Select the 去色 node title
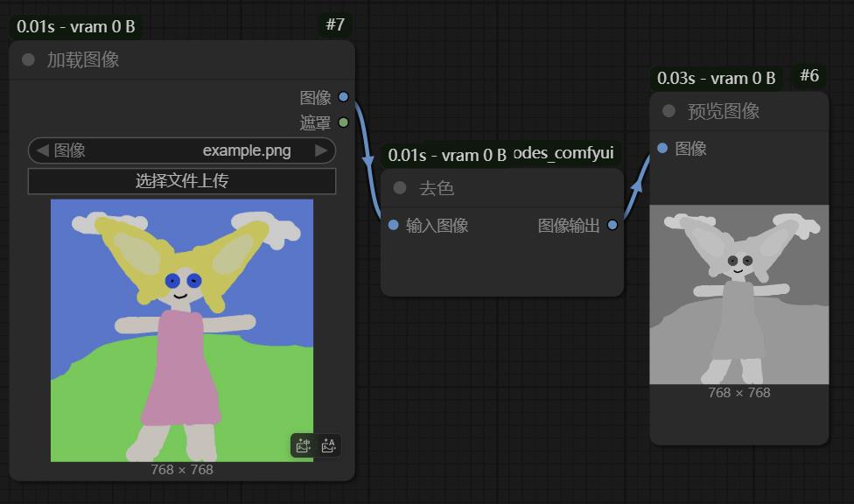Image resolution: width=854 pixels, height=504 pixels. (x=437, y=188)
